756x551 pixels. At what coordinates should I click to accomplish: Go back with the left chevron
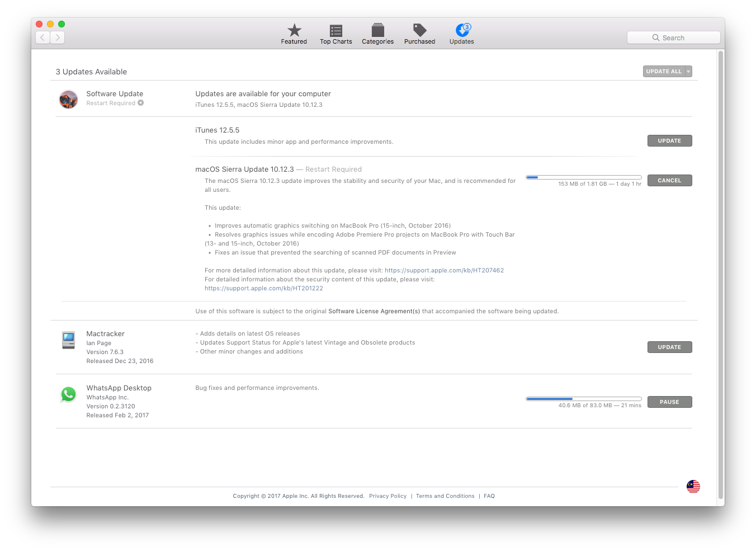(43, 37)
